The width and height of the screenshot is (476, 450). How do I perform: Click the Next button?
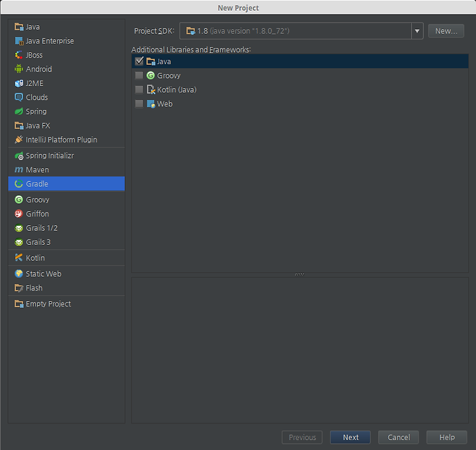[350, 437]
